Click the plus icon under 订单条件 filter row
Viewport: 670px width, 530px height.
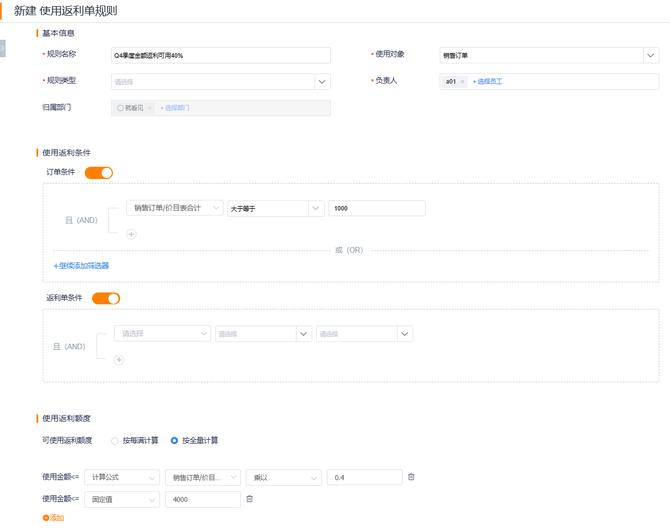(131, 234)
